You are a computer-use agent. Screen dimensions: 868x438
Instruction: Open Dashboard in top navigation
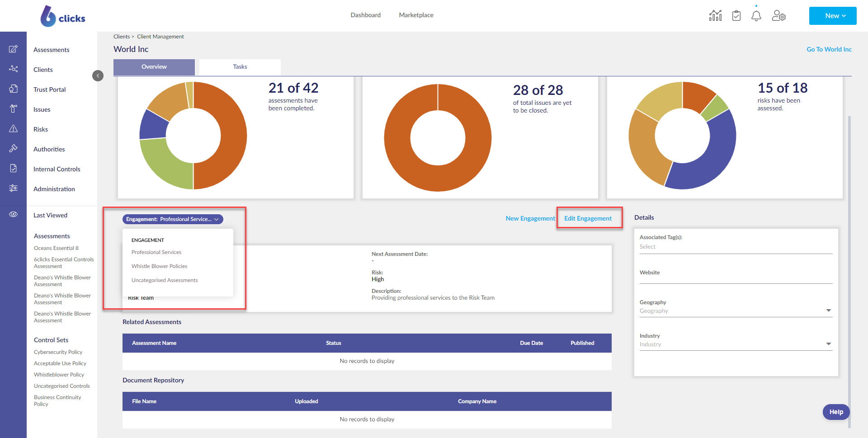click(366, 15)
